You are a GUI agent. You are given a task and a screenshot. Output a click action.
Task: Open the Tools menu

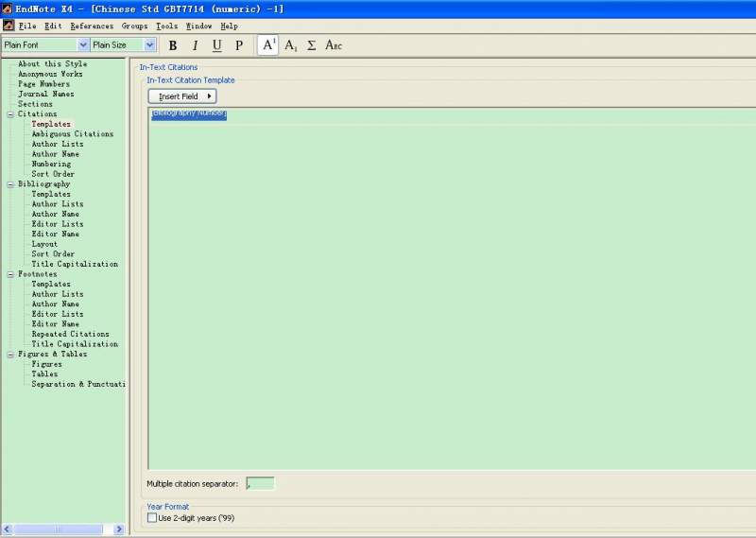pos(167,26)
